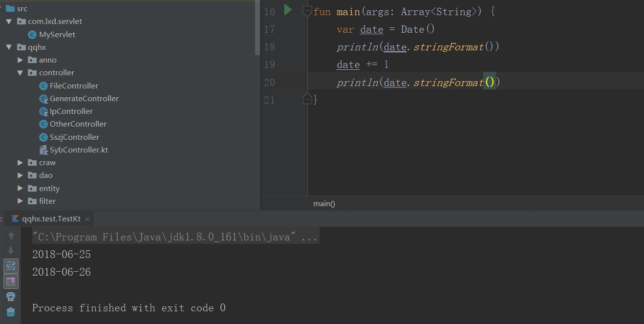
Task: Select SybController.kt file
Action: (x=79, y=150)
